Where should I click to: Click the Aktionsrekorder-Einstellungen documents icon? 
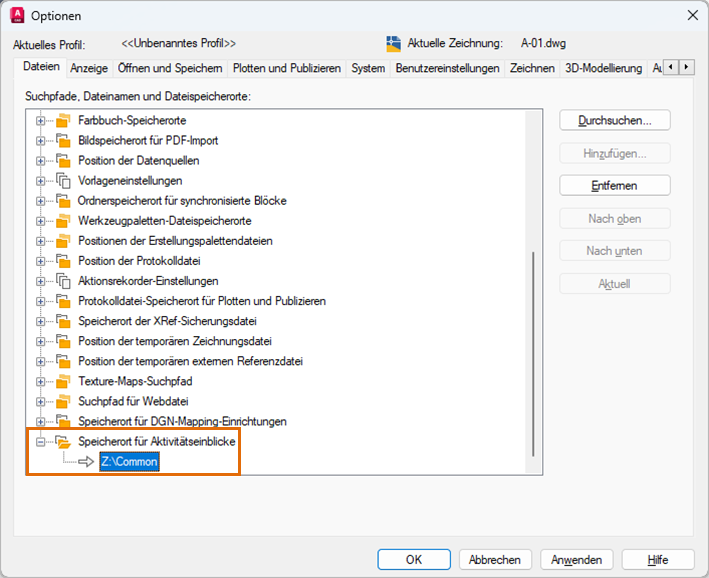(63, 281)
